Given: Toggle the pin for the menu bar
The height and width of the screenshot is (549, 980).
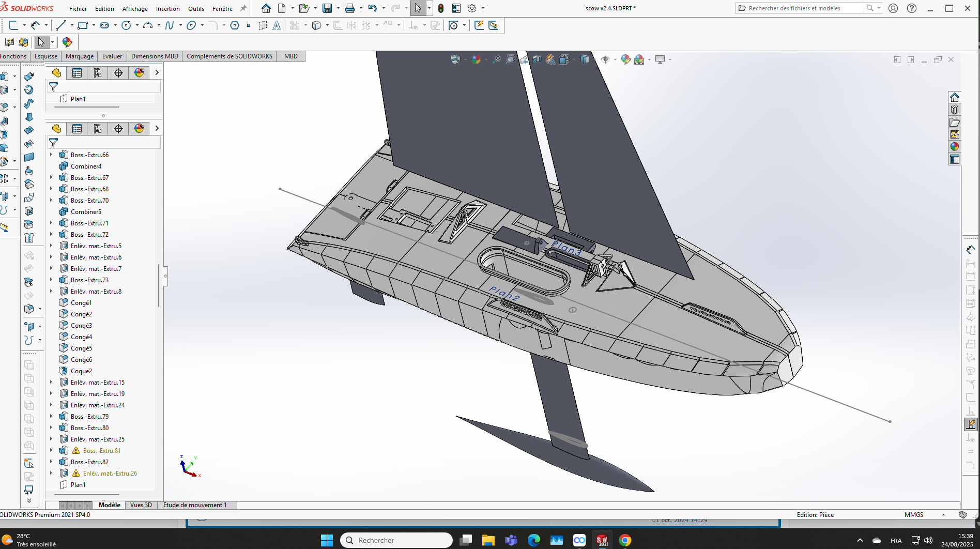Looking at the screenshot, I should coord(243,8).
